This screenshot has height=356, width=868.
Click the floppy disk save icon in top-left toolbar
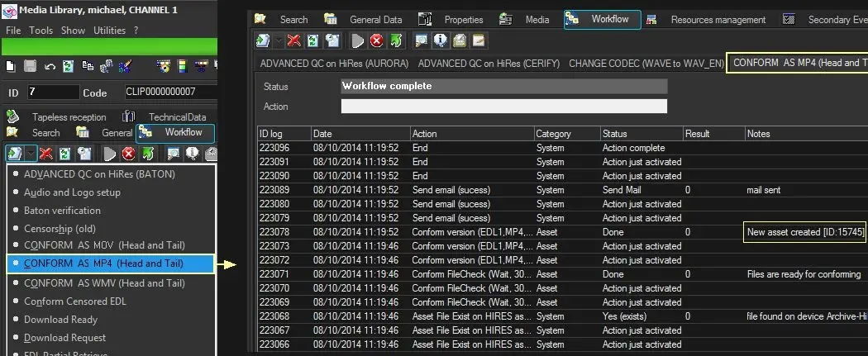(x=31, y=65)
